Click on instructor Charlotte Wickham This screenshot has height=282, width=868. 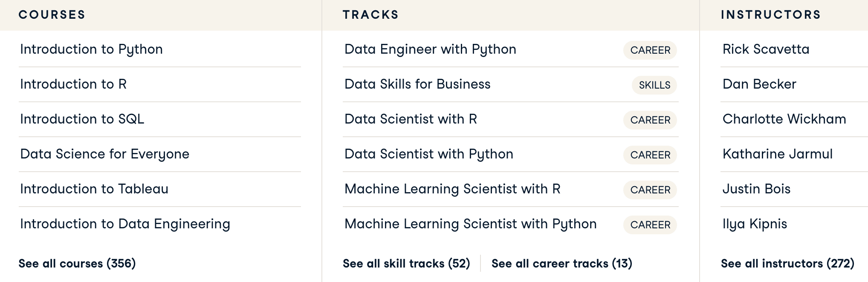click(784, 119)
